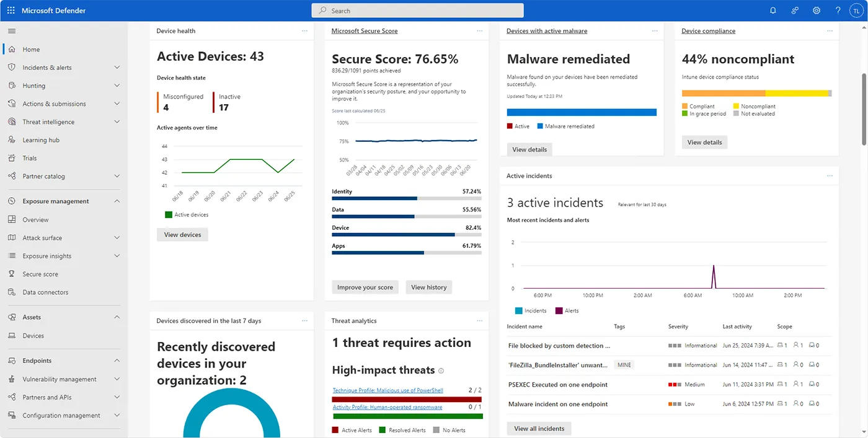
Task: Click the blue Malware remediated legend swatch
Action: [540, 126]
